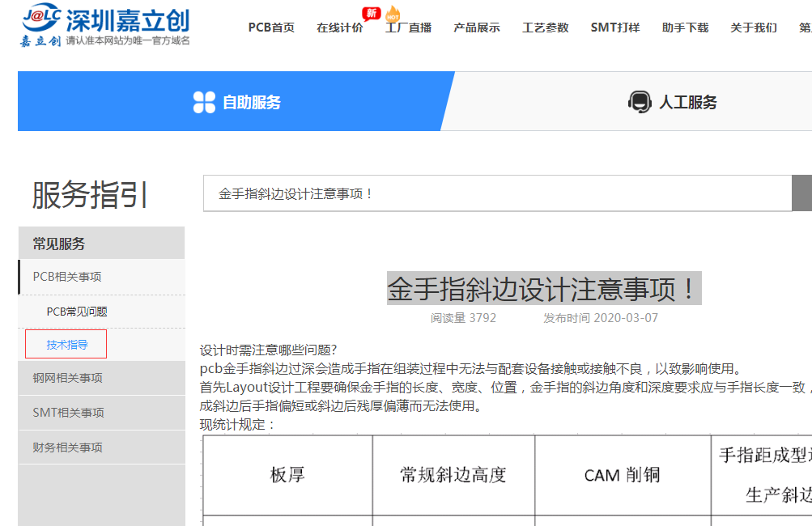The image size is (812, 526).
Task: Click the 自助服务 four-dot icon
Action: pos(204,102)
